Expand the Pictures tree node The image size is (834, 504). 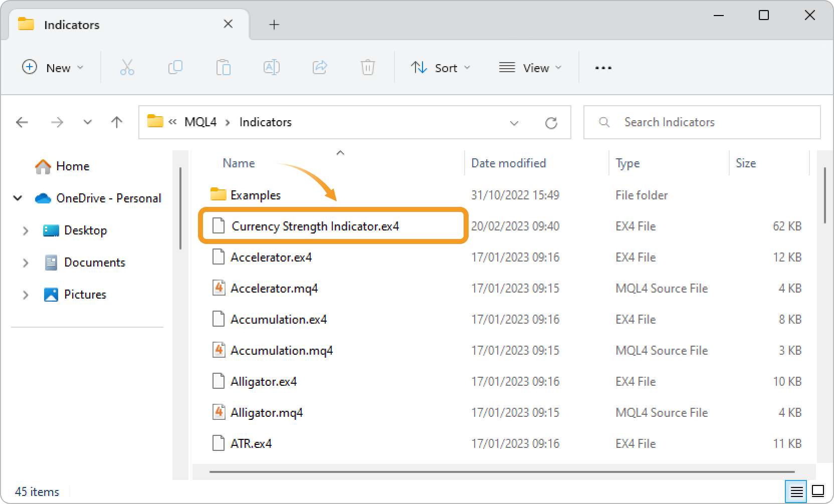(26, 295)
